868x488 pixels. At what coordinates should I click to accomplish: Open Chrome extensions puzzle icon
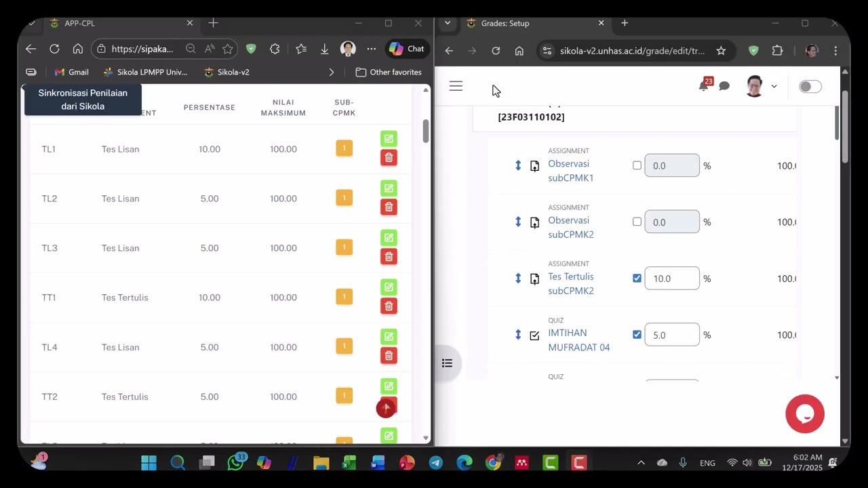coord(778,51)
